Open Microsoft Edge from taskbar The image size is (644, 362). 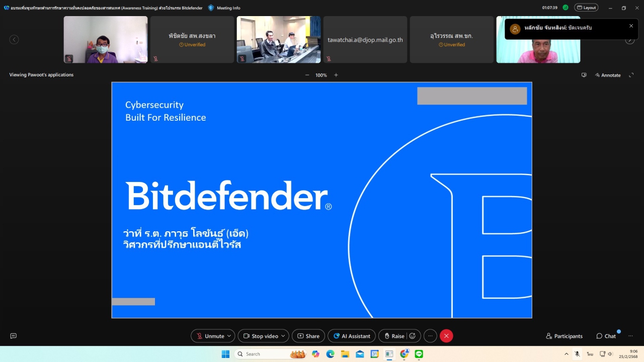point(331,354)
